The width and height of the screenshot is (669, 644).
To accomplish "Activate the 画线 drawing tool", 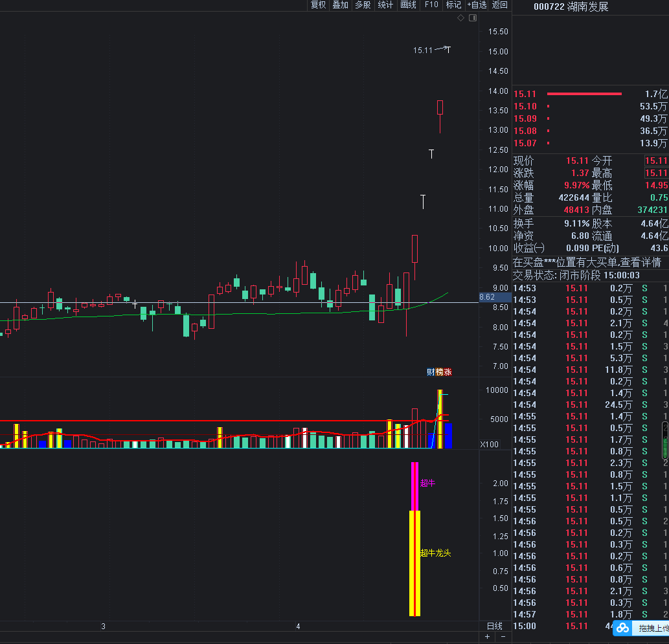I will [408, 5].
